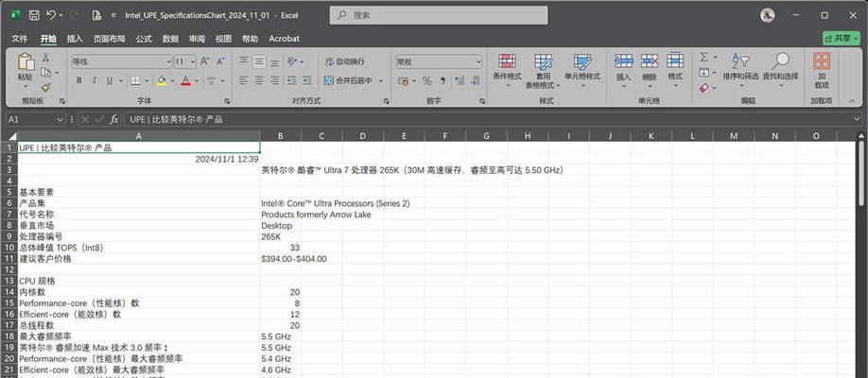The width and height of the screenshot is (868, 378).
Task: Click 合并后居中 merge and center
Action: coord(348,81)
